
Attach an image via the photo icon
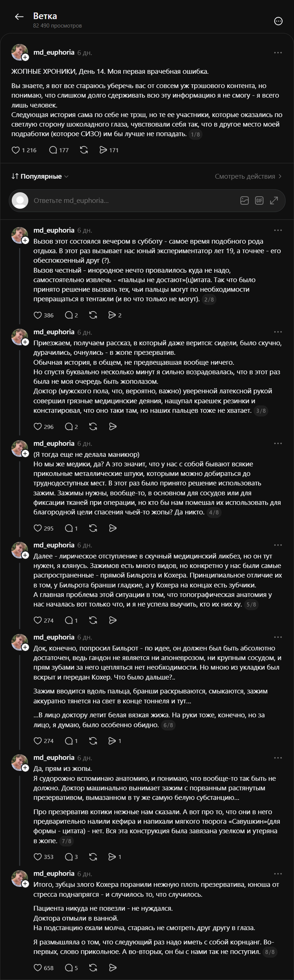244,200
